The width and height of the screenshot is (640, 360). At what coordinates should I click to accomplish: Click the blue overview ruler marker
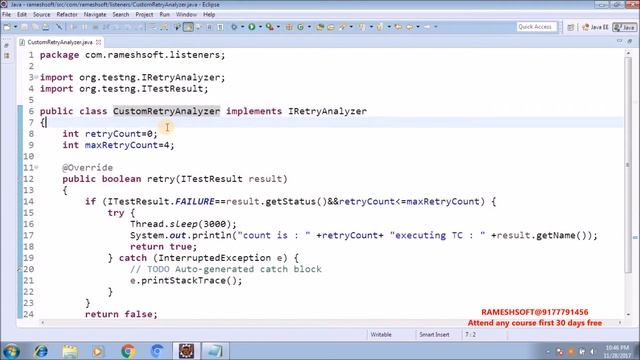(x=636, y=237)
